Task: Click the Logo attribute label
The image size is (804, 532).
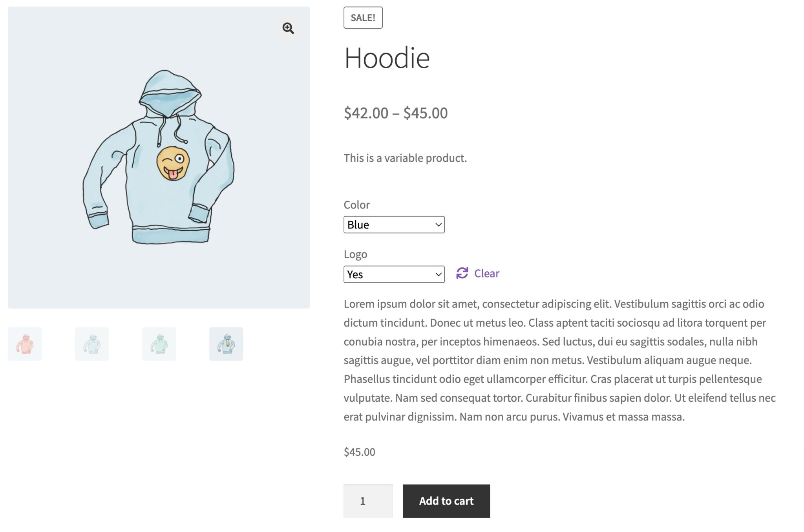Action: tap(355, 254)
